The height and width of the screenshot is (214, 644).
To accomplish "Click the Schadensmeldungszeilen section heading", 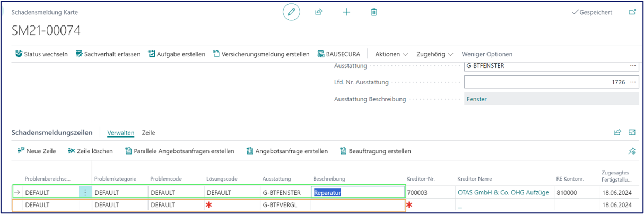I will [x=52, y=133].
